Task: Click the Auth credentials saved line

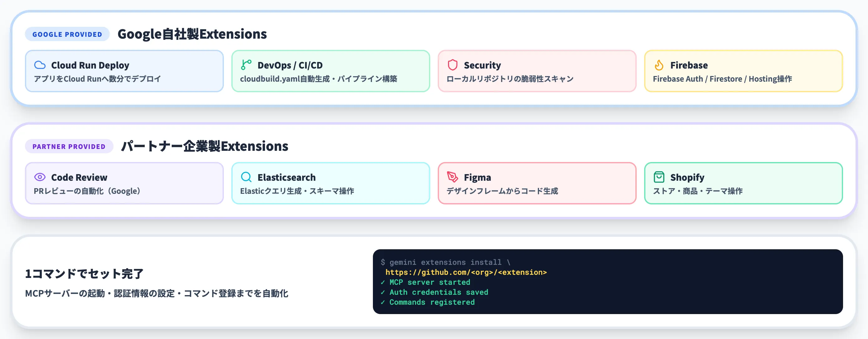Action: coord(434,292)
